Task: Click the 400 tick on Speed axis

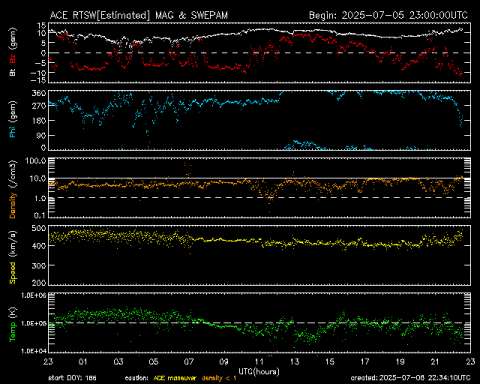Action: (x=39, y=246)
